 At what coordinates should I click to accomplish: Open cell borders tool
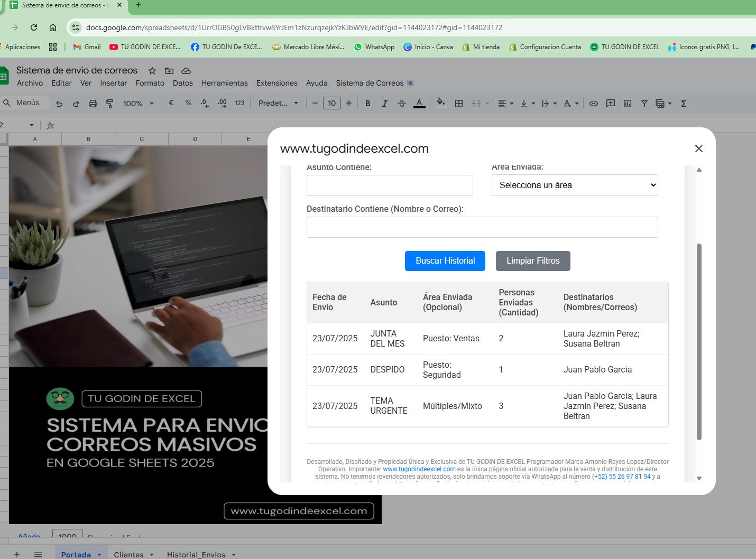tap(459, 104)
